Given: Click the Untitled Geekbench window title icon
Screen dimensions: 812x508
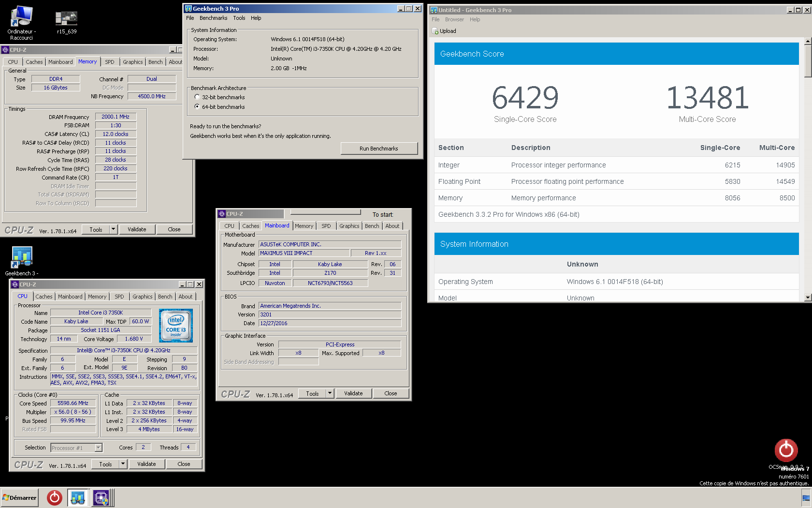Looking at the screenshot, I should (x=434, y=10).
